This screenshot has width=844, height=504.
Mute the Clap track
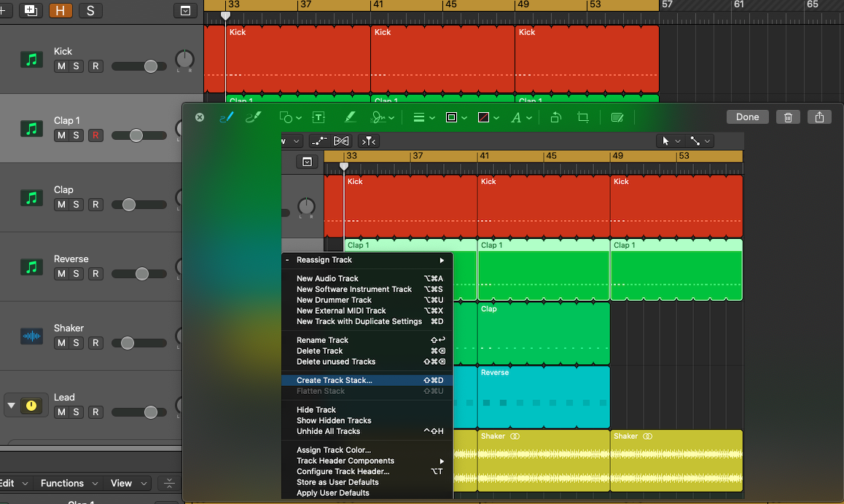[x=61, y=205]
